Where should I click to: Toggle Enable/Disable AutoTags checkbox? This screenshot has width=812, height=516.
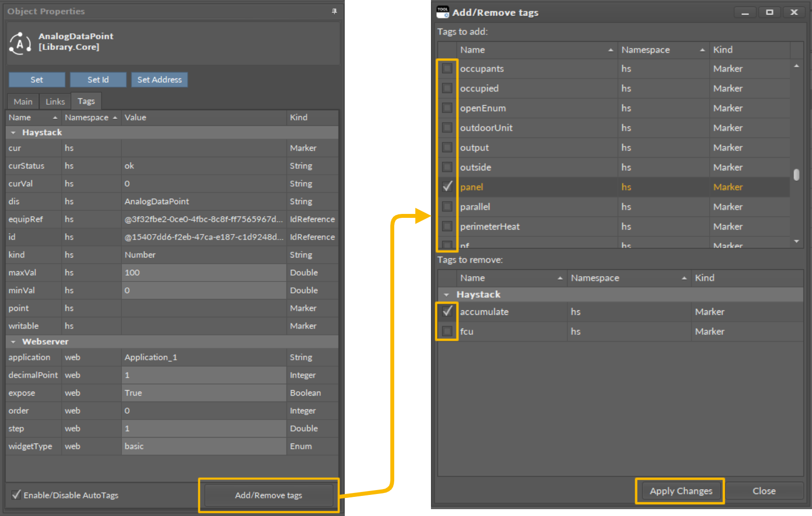point(17,494)
